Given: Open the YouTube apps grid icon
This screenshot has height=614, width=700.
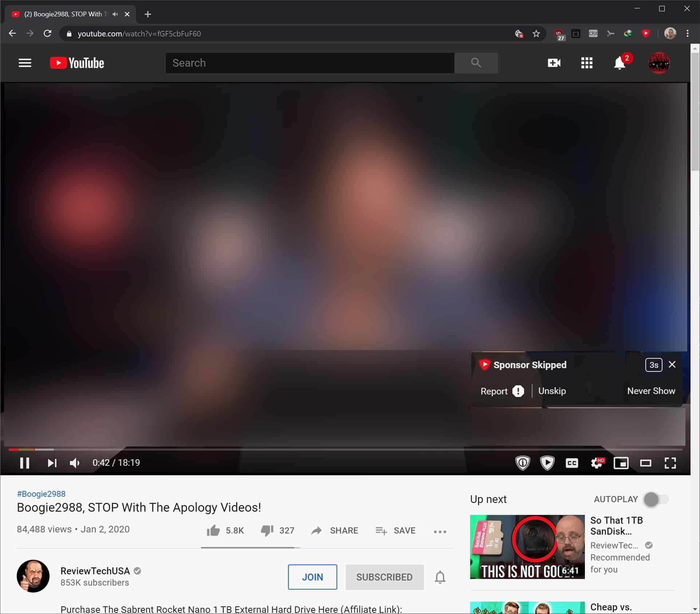Looking at the screenshot, I should pos(587,63).
